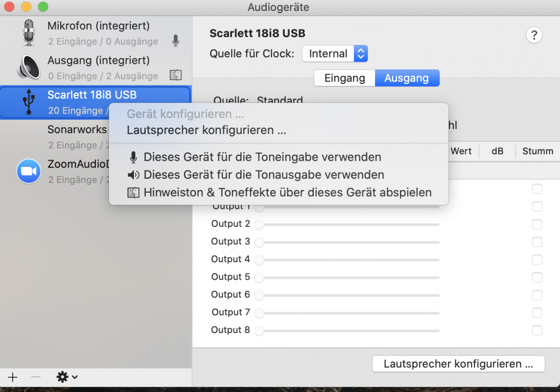Mute Output 1 checkbox
560x392 pixels.
tap(537, 207)
